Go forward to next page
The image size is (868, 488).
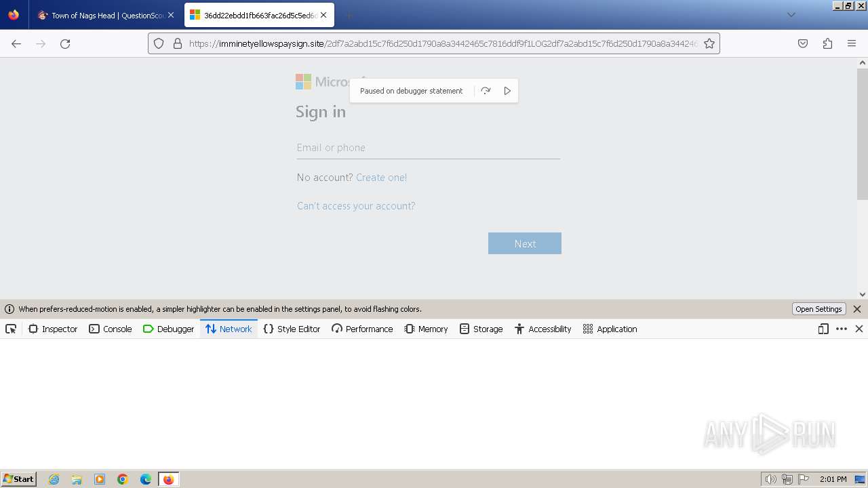tap(41, 43)
